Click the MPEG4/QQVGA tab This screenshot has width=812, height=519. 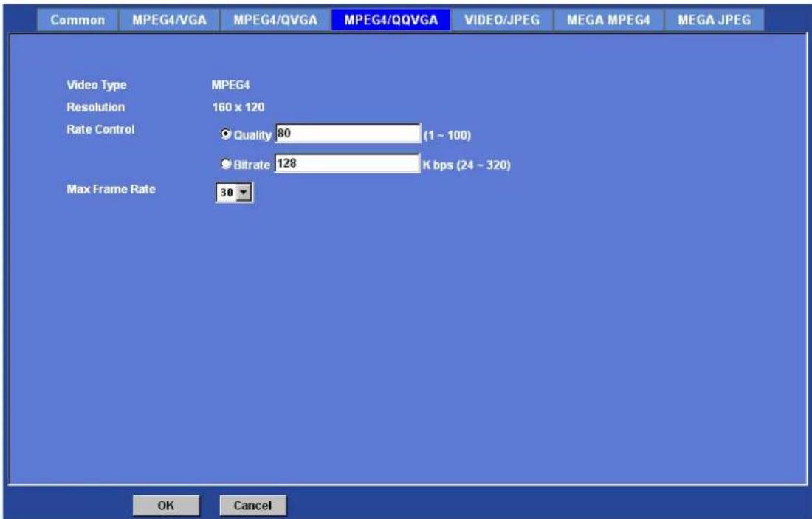coord(391,20)
